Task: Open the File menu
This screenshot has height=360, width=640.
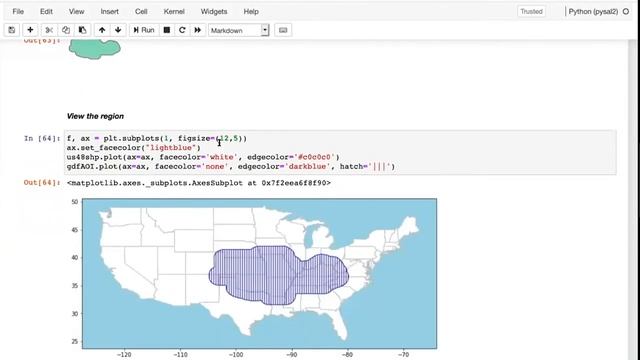Action: [x=18, y=11]
